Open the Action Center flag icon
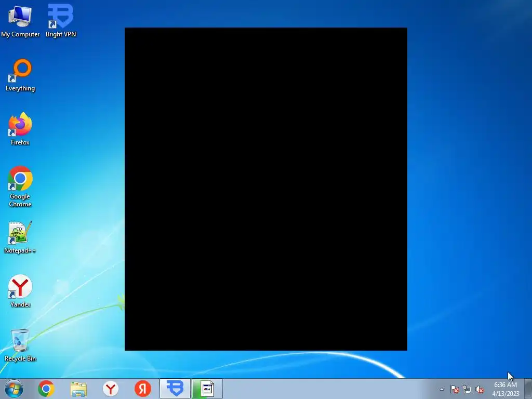 455,389
